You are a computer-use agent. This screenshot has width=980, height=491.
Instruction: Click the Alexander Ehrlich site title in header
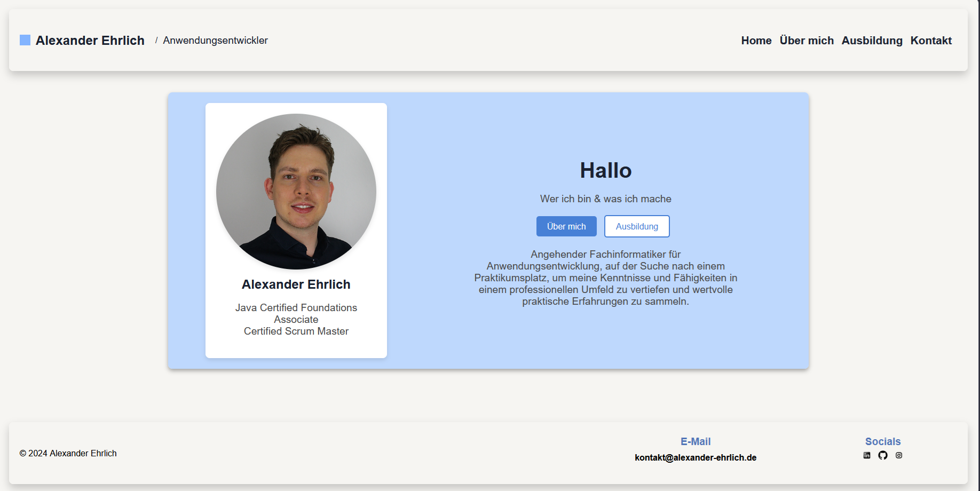click(x=90, y=41)
